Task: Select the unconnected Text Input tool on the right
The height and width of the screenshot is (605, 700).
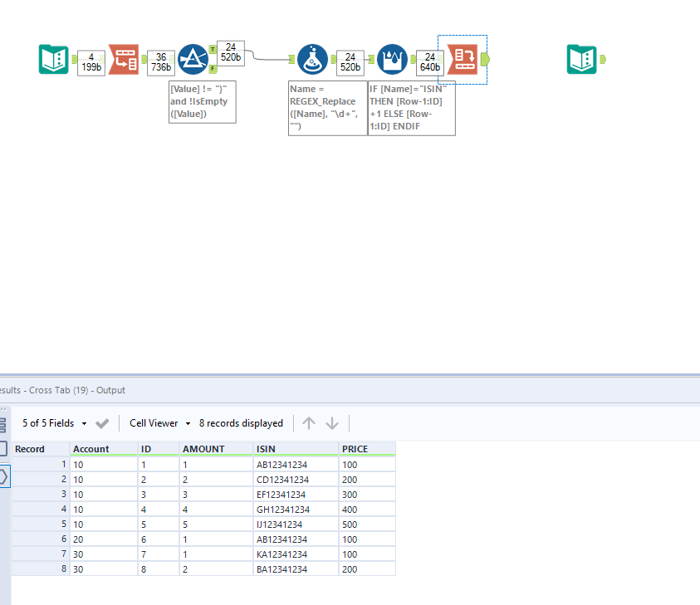Action: [582, 59]
